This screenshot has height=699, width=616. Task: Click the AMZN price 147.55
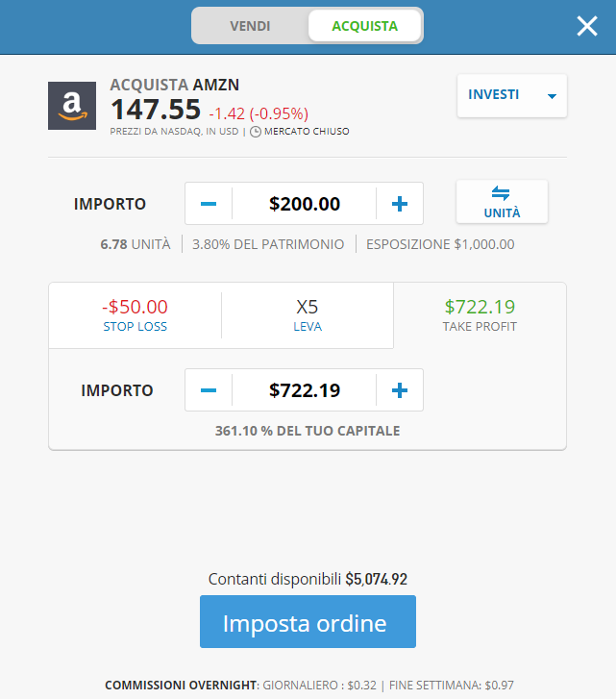[x=156, y=110]
